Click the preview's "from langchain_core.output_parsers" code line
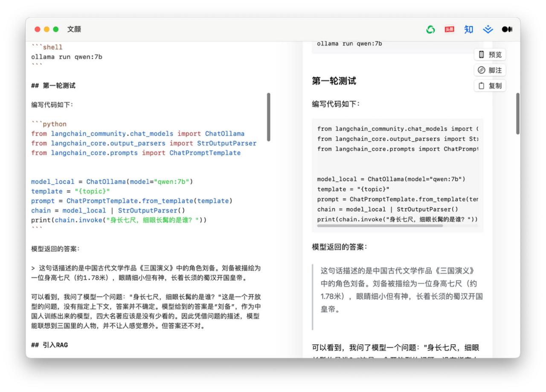Viewport: 546px width, 392px height. tap(398, 139)
